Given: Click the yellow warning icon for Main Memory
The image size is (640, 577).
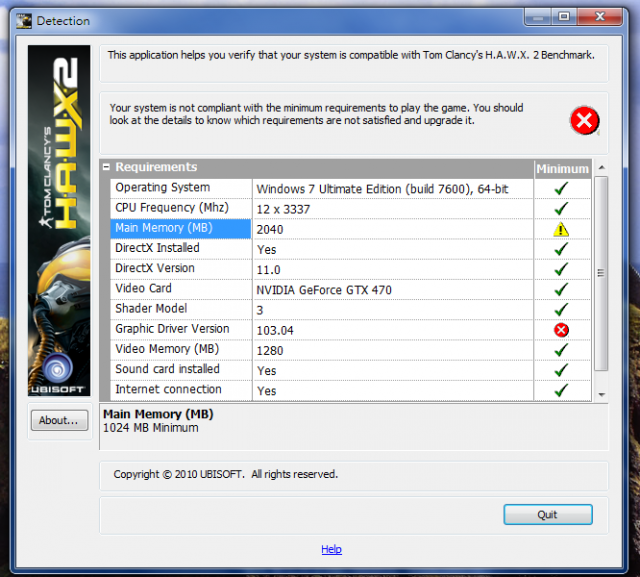Looking at the screenshot, I should pyautogui.click(x=561, y=229).
